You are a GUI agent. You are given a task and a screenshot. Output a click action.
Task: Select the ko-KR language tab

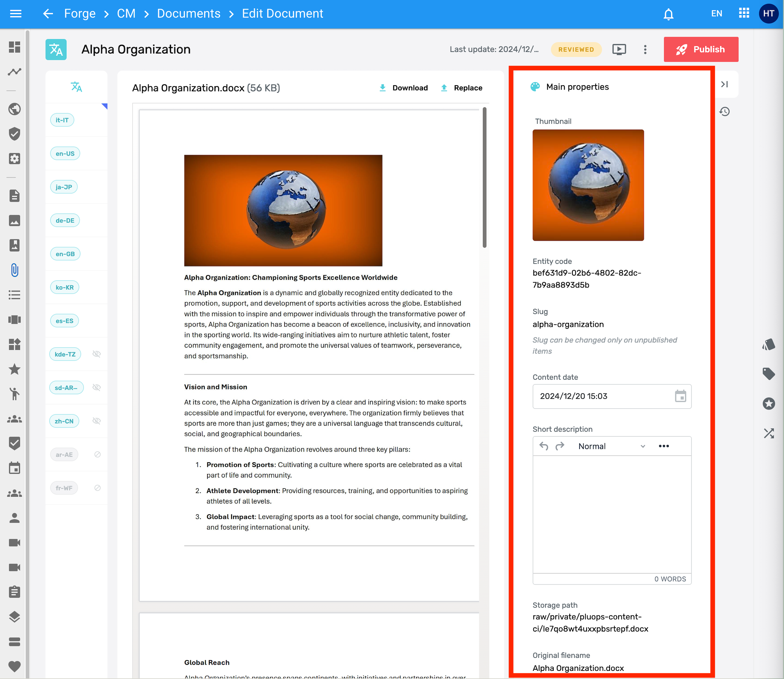(65, 288)
